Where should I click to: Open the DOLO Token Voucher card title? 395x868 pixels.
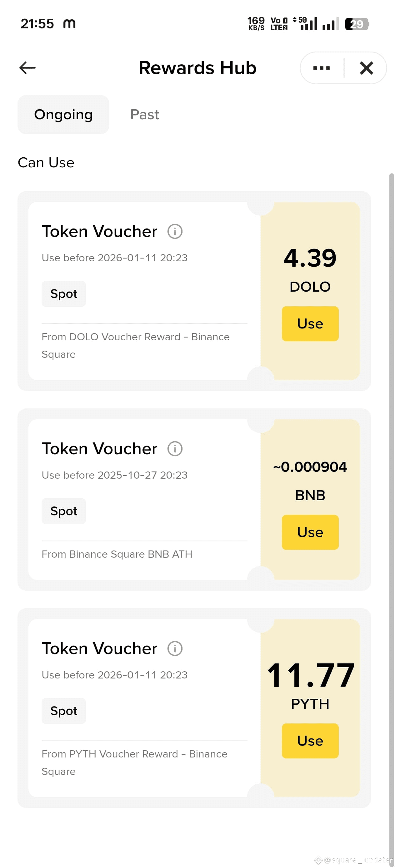tap(99, 231)
